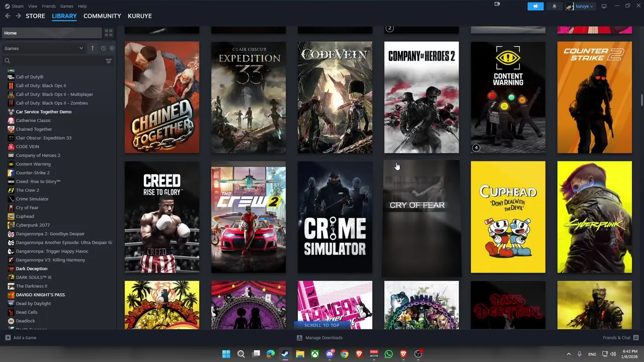Select Chained Together cover art
The width and height of the screenshot is (644, 362).
pyautogui.click(x=162, y=98)
